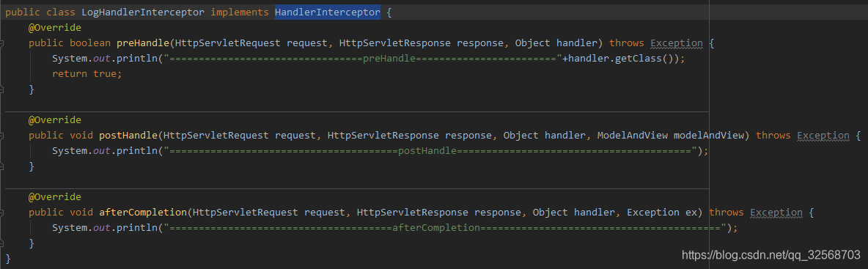Image resolution: width=868 pixels, height=269 pixels.
Task: Click underlined Exception in afterCompletion throws clause
Action: (776, 213)
